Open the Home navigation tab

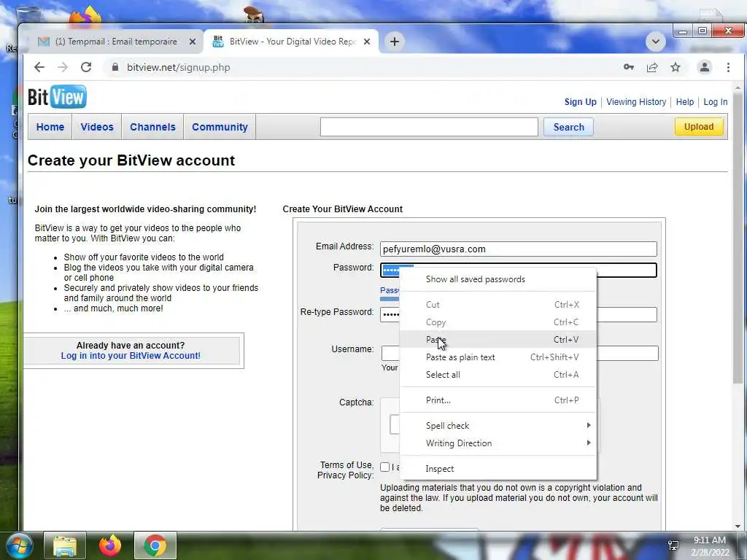click(x=50, y=127)
